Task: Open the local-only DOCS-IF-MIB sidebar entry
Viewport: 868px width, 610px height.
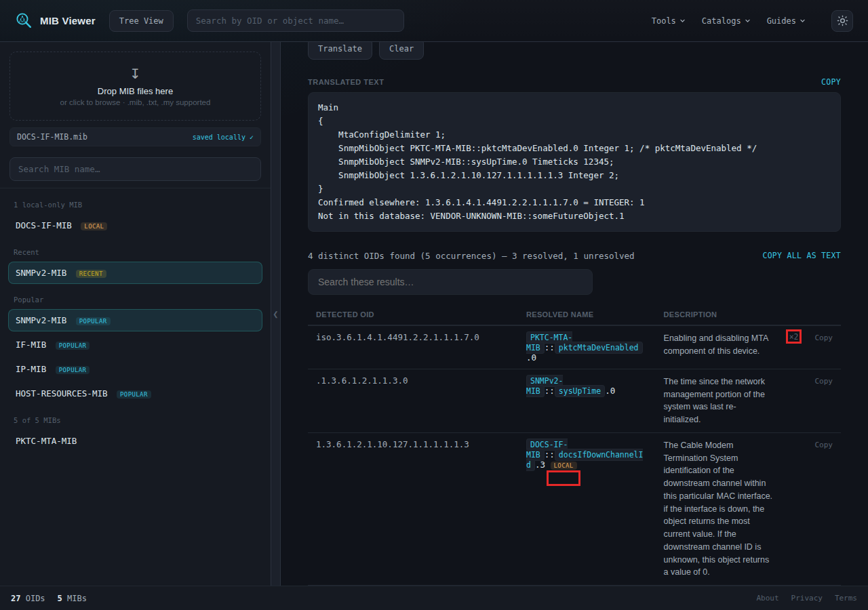Action: click(x=135, y=226)
